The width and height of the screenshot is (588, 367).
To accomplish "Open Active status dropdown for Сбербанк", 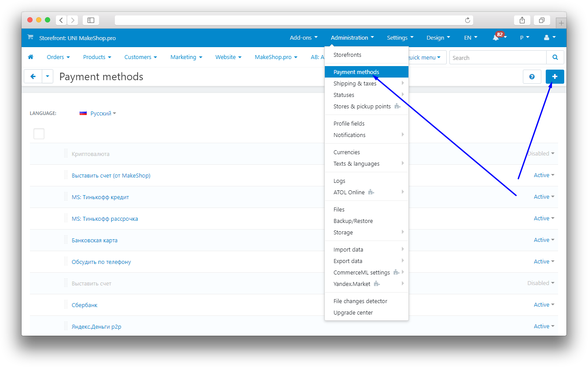I will [544, 305].
